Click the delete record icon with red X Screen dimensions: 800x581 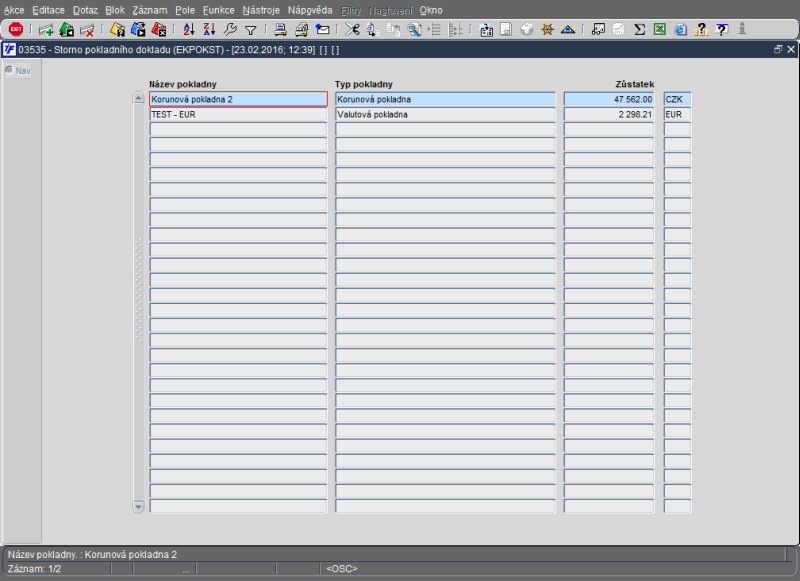click(x=87, y=30)
